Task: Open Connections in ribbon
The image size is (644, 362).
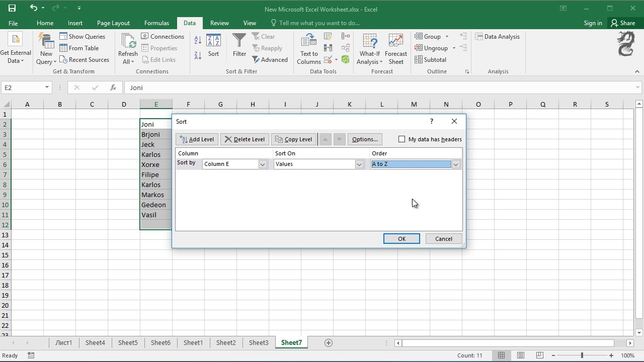Action: click(x=163, y=36)
